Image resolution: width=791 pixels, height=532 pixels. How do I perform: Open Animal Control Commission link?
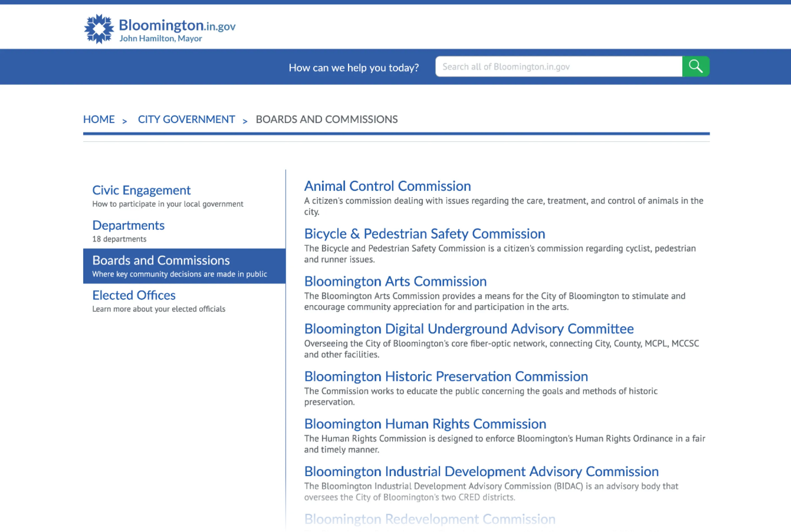click(387, 186)
